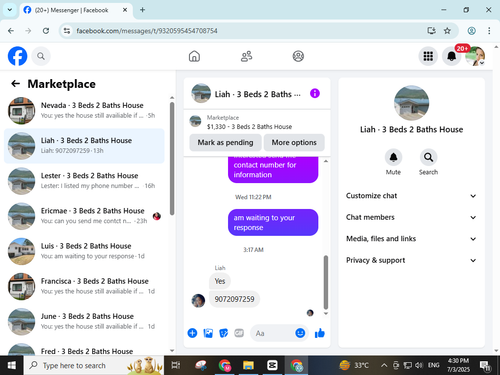The image size is (500, 375).
Task: View site information icon in address bar
Action: (67, 31)
